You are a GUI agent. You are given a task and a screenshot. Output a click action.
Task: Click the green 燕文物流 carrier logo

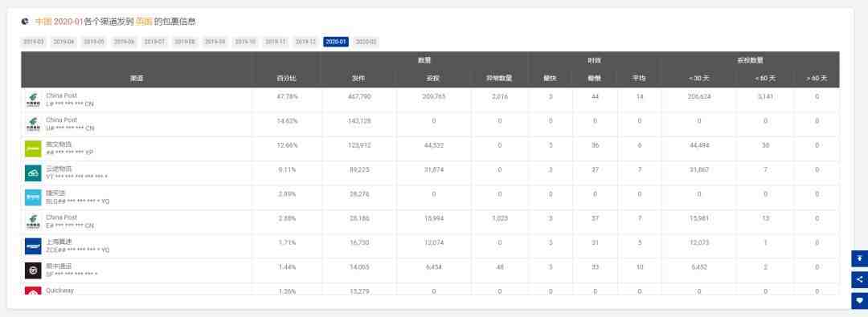click(33, 148)
